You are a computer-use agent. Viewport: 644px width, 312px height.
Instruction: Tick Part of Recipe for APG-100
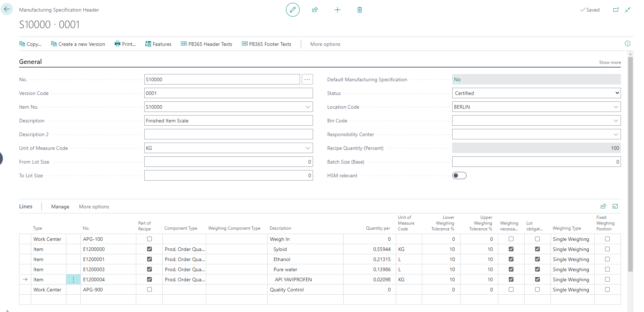[149, 239]
